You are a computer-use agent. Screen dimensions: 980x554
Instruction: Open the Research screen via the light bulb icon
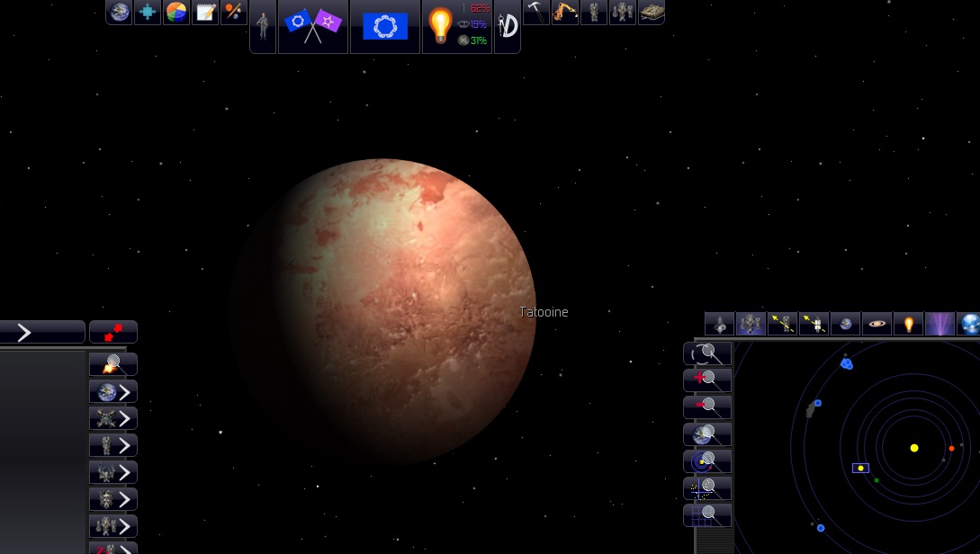[440, 25]
